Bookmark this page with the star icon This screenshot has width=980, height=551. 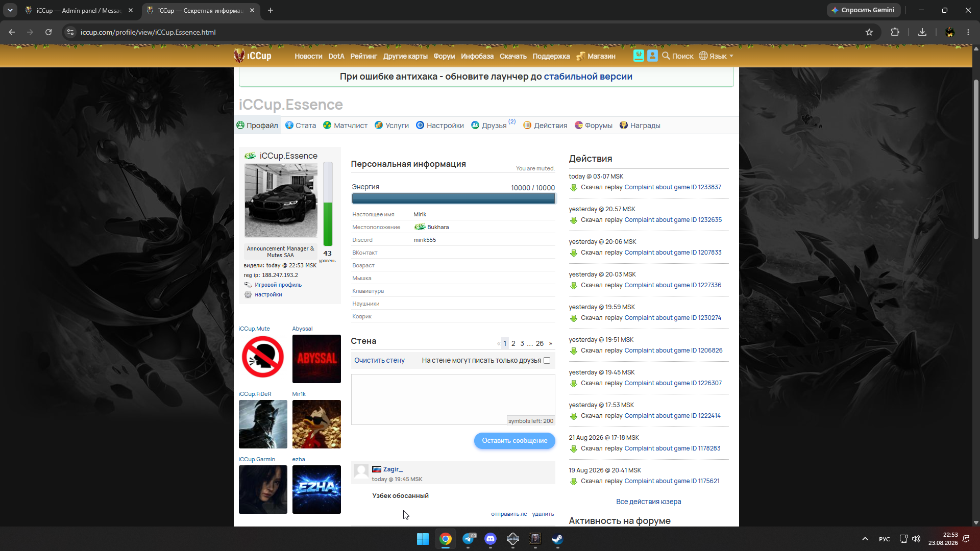coord(869,32)
